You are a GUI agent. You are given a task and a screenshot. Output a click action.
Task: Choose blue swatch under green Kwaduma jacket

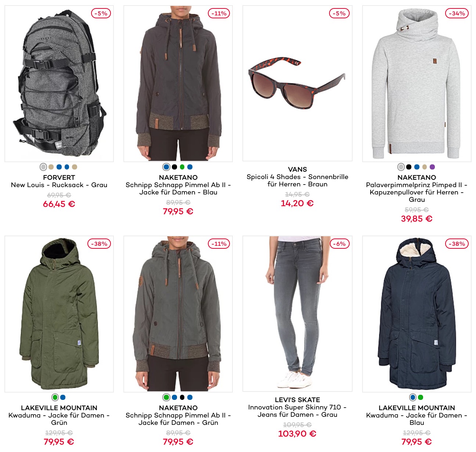point(63,397)
